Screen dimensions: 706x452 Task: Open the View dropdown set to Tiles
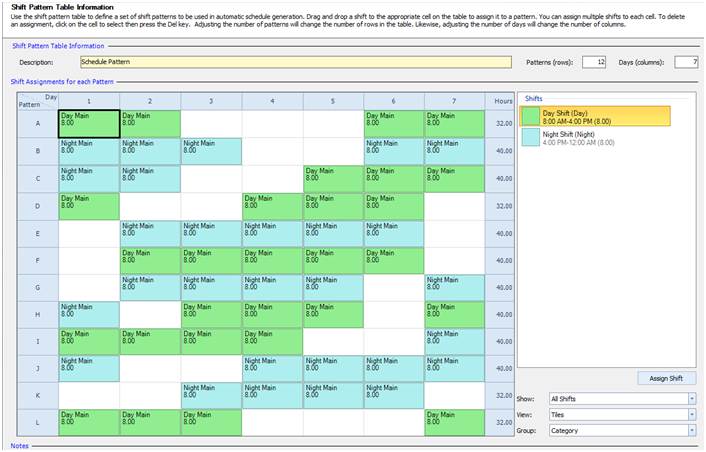click(622, 415)
